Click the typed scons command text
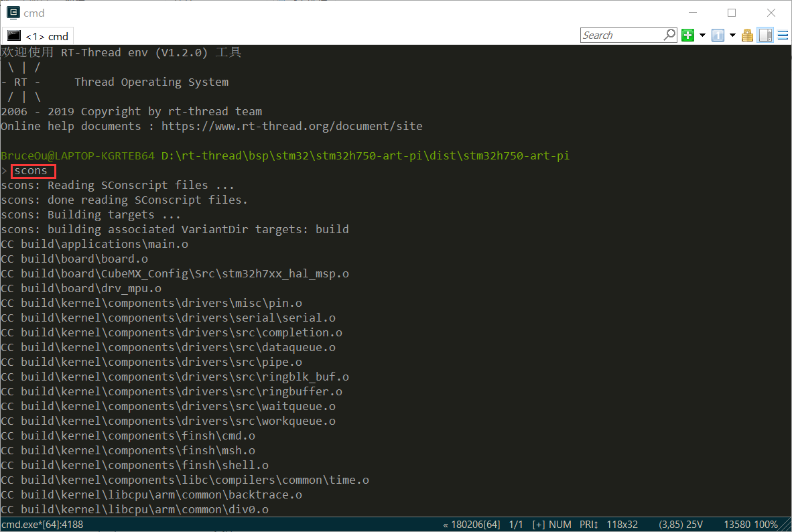792x532 pixels. click(x=31, y=171)
